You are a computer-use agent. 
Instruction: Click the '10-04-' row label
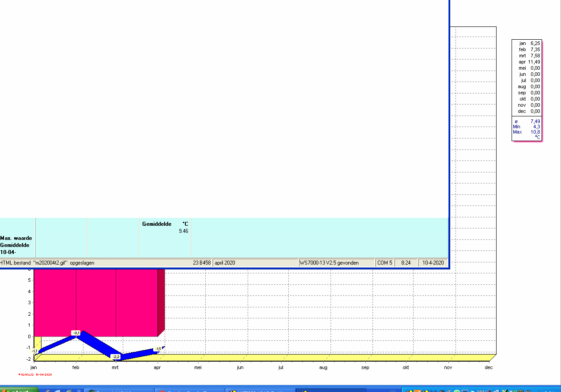tap(8, 252)
